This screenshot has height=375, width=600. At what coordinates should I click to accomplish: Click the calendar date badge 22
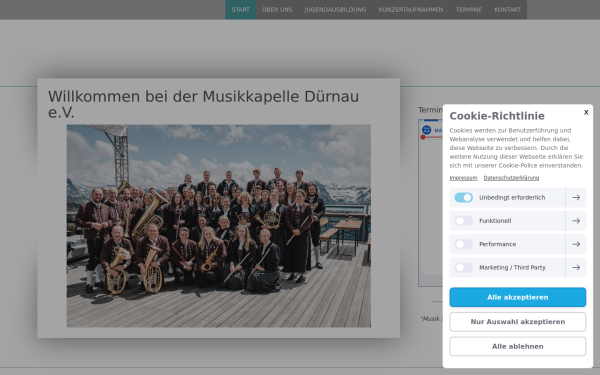click(x=426, y=130)
